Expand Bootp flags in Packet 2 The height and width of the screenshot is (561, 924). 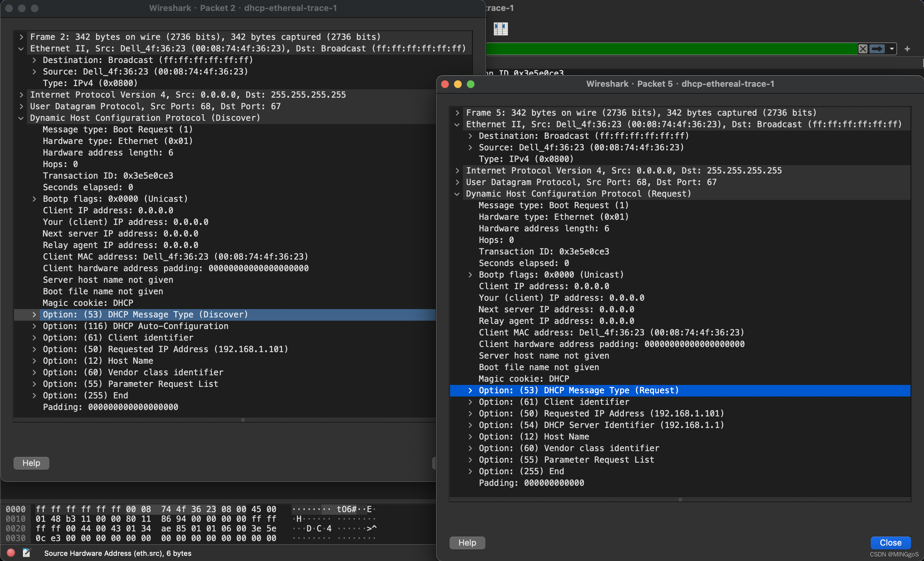[x=34, y=199]
